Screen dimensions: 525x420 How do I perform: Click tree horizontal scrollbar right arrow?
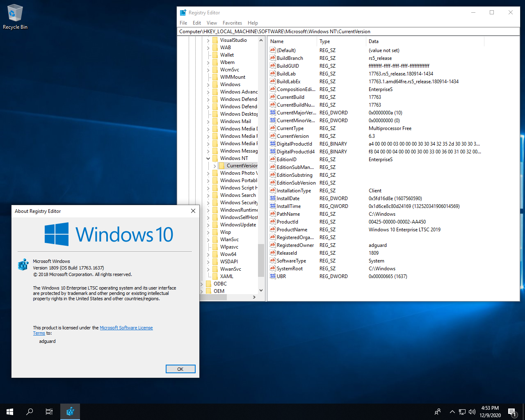[x=254, y=297]
